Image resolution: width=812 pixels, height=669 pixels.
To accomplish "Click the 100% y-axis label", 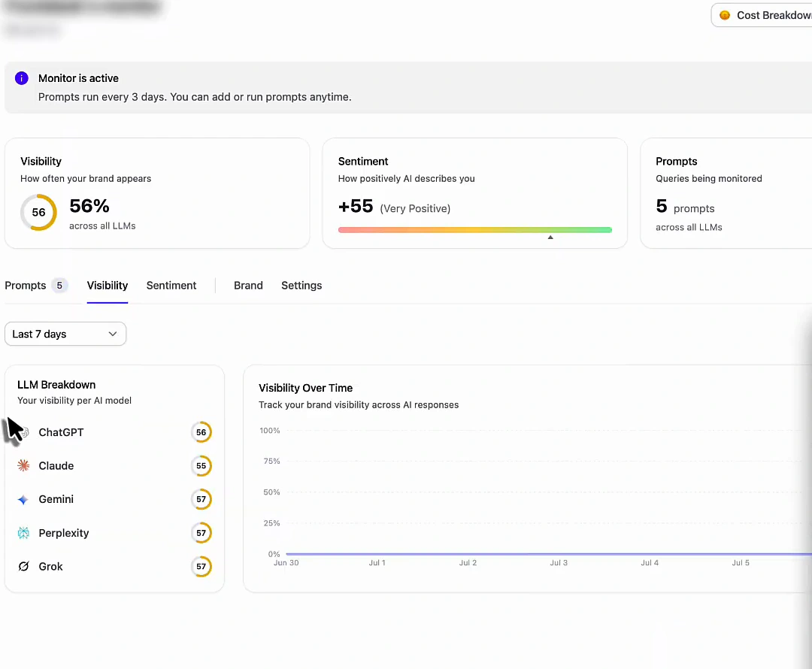I will coord(270,431).
